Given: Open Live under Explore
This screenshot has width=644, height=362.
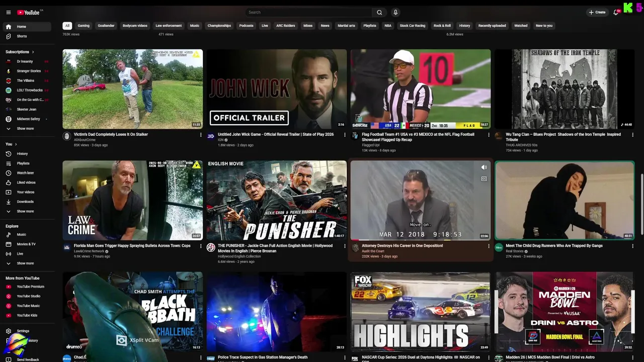Looking at the screenshot, I should pos(27,254).
